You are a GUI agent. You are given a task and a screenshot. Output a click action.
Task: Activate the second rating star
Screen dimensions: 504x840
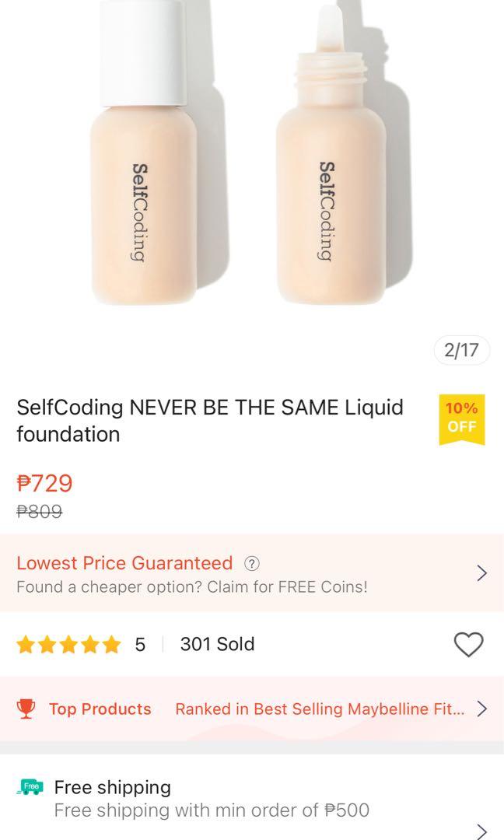tap(47, 643)
